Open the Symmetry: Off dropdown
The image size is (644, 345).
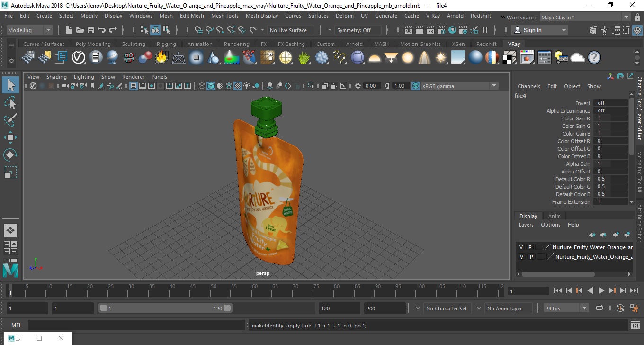(358, 30)
